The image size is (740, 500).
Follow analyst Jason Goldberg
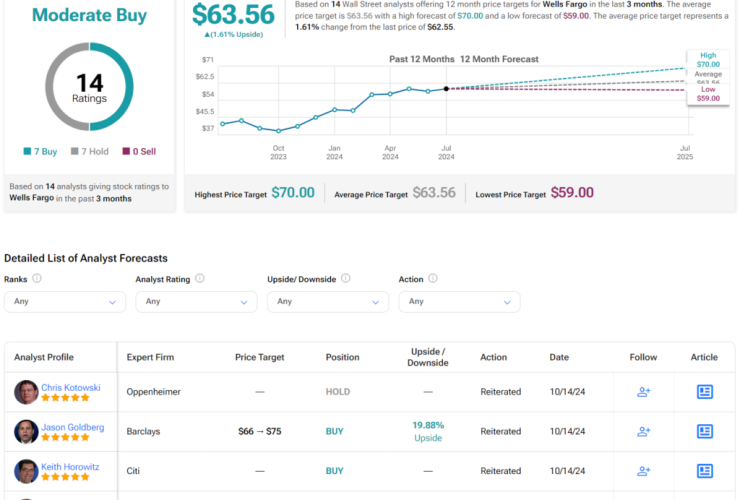pos(644,431)
